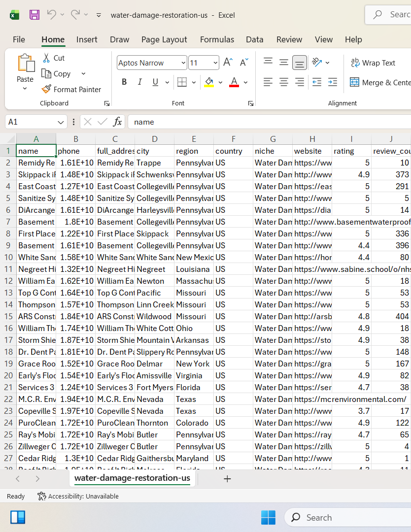
Task: Switch to the Insert ribbon tab
Action: click(87, 39)
